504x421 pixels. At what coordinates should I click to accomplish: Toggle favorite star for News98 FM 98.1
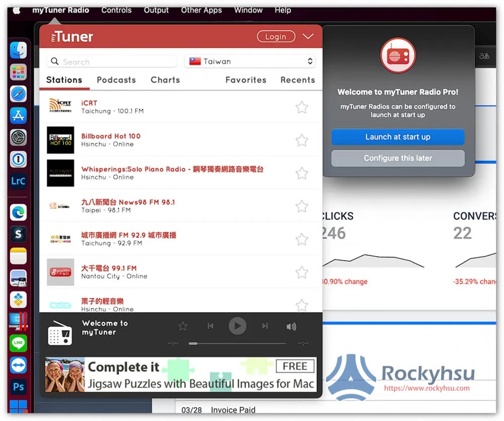(302, 206)
